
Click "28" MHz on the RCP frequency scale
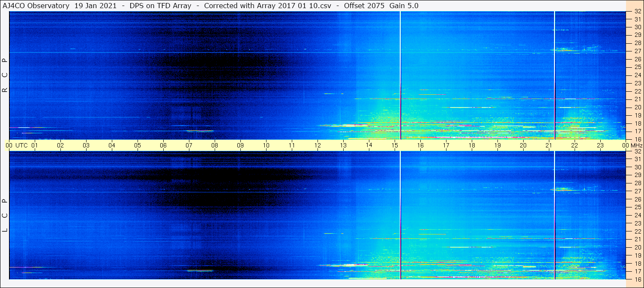point(638,43)
